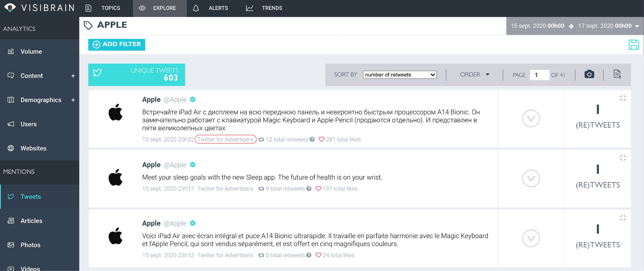Expand the Sleep app tweet's circular chevron
Image resolution: width=644 pixels, height=271 pixels.
click(531, 178)
